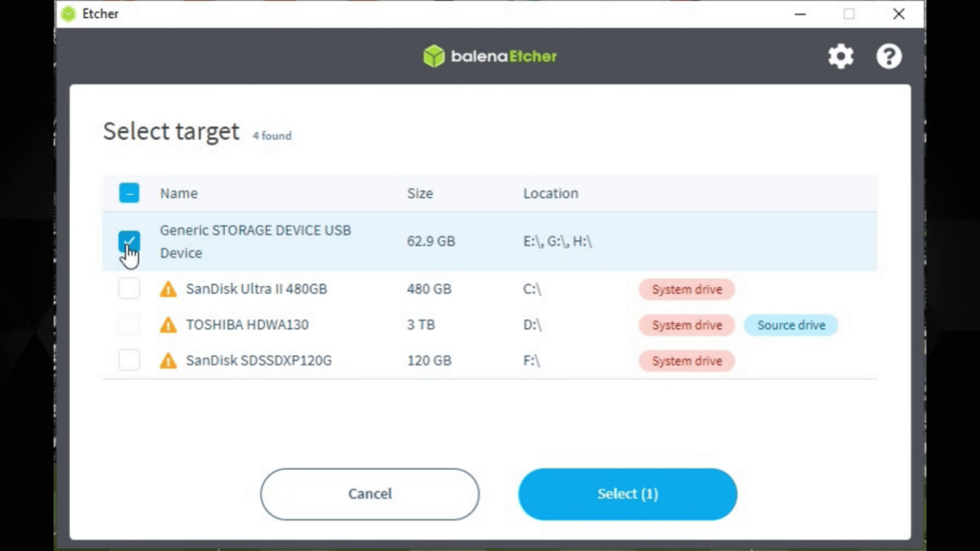Click Etcher app icon in title bar
This screenshot has width=980, height=551.
pos(69,13)
